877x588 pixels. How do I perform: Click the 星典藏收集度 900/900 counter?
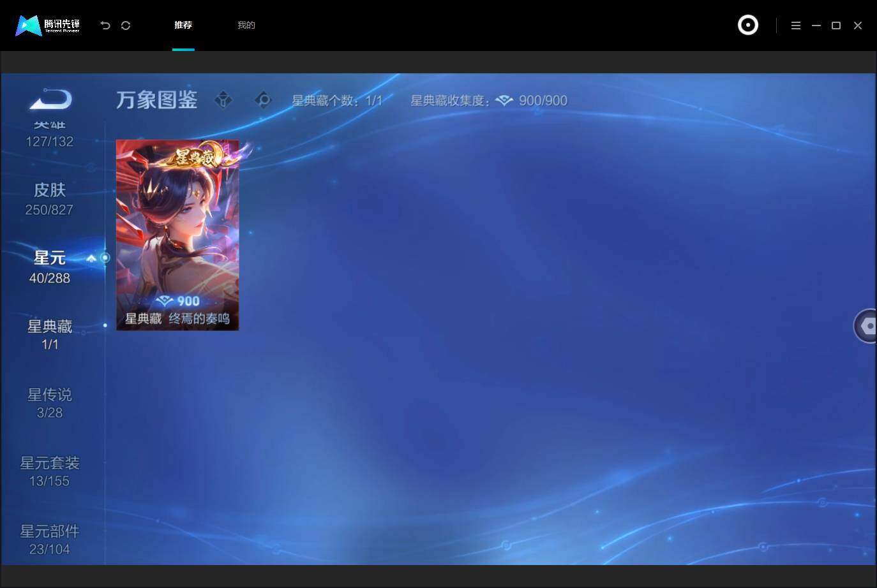[489, 101]
